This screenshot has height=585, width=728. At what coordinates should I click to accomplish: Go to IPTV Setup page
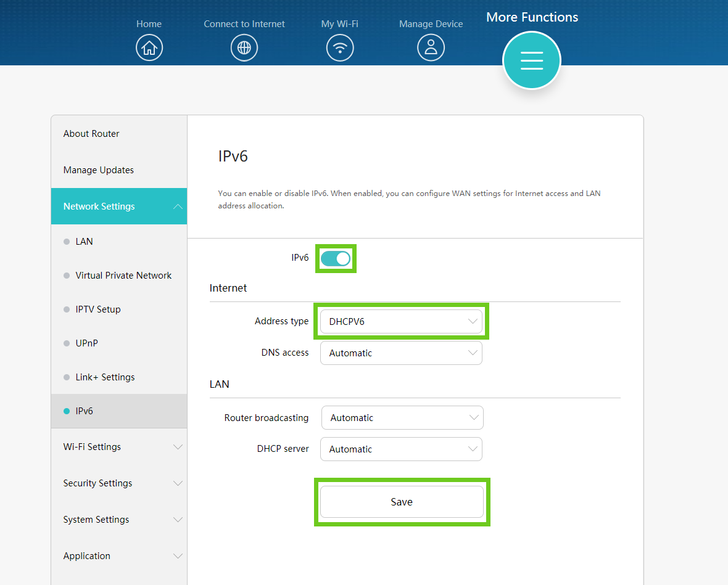click(98, 309)
